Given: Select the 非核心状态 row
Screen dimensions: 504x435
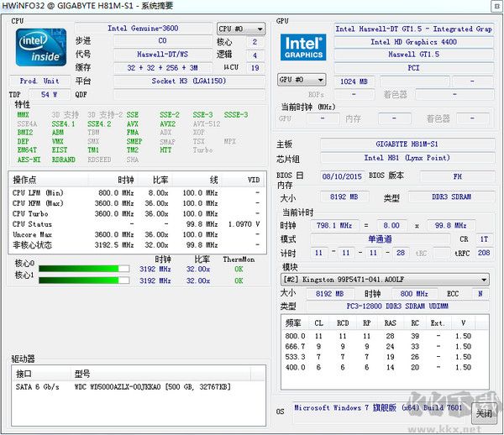Looking at the screenshot, I should (137, 245).
